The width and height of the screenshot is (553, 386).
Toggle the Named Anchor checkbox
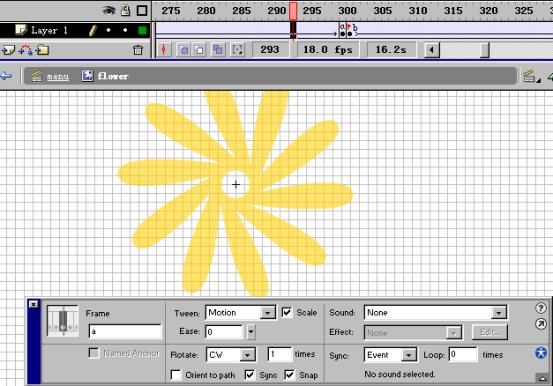pyautogui.click(x=94, y=353)
